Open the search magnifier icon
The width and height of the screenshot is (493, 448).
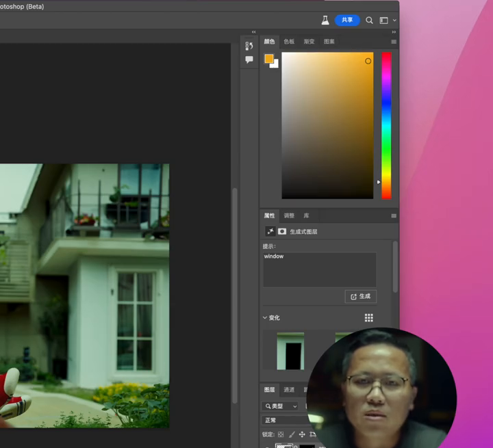pos(369,21)
